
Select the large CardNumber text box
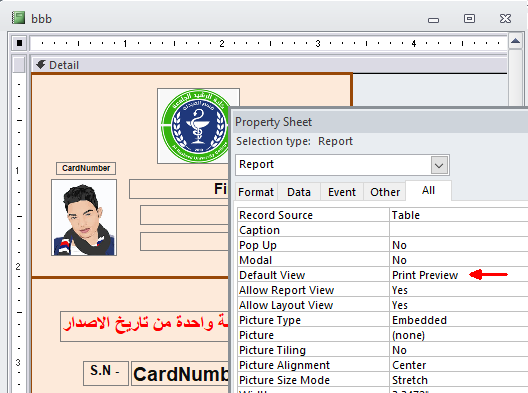[x=180, y=374]
